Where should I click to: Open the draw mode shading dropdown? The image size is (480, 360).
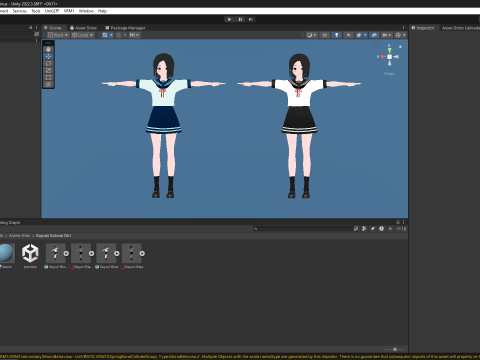pyautogui.click(x=311, y=35)
